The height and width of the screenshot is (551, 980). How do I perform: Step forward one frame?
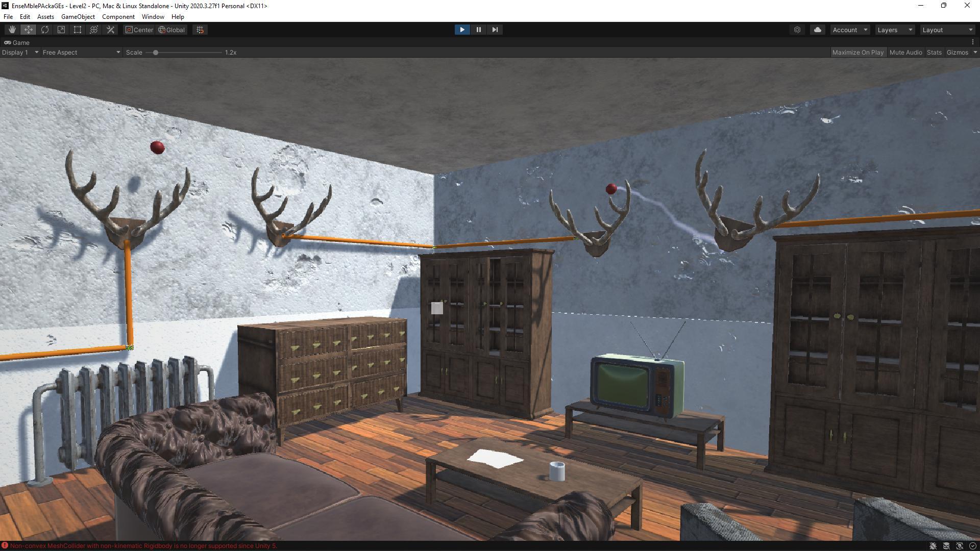(x=495, y=30)
